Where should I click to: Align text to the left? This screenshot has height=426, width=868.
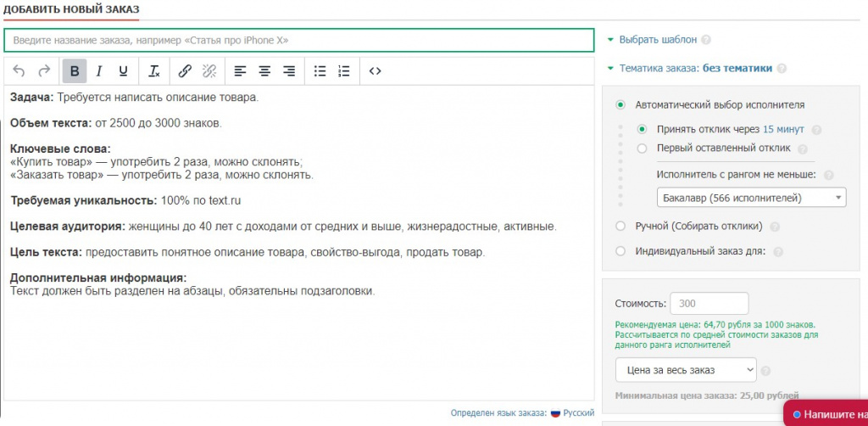(240, 71)
